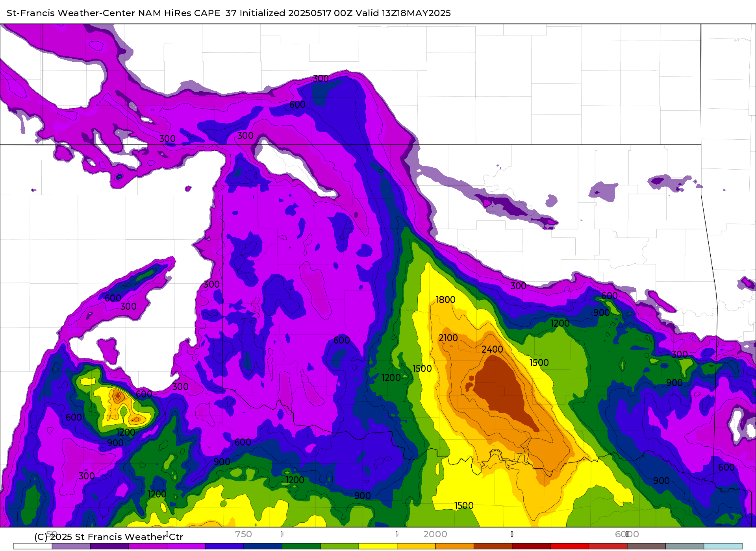The height and width of the screenshot is (551, 756).
Task: Click the royal blue legend swatch
Action: [224, 546]
